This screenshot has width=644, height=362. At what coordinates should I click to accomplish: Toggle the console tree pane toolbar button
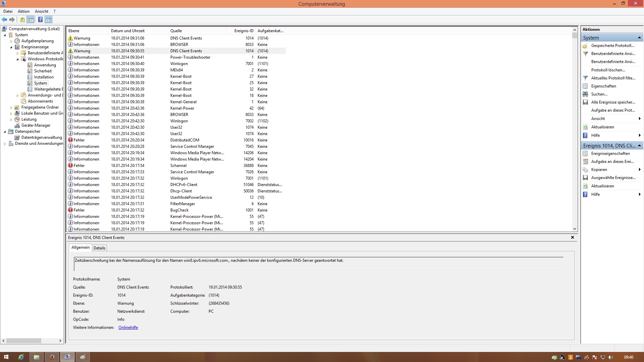(x=31, y=20)
